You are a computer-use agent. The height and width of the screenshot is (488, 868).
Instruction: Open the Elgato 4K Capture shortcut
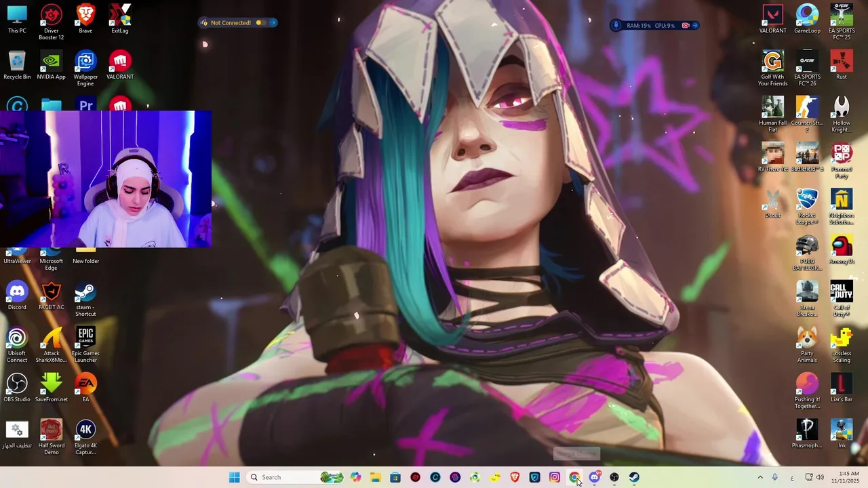point(85,437)
